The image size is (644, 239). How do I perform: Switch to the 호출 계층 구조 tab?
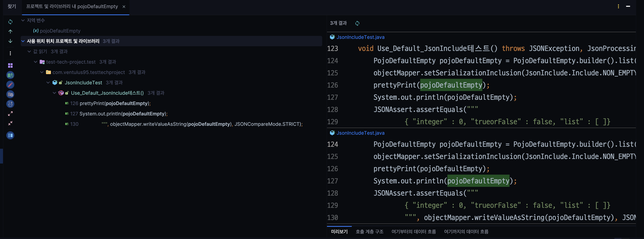coord(369,231)
